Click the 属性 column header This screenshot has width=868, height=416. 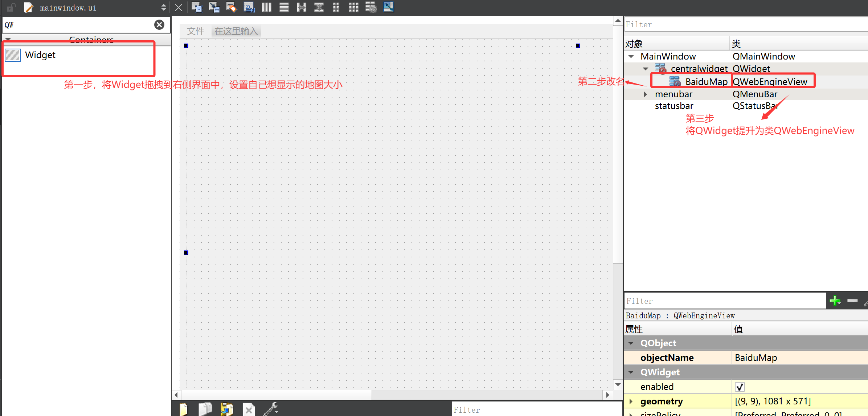click(677, 329)
